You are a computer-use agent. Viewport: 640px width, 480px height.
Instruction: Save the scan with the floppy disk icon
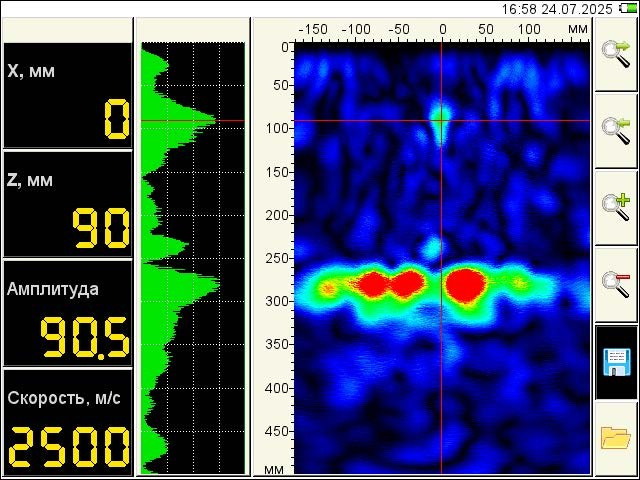click(616, 361)
